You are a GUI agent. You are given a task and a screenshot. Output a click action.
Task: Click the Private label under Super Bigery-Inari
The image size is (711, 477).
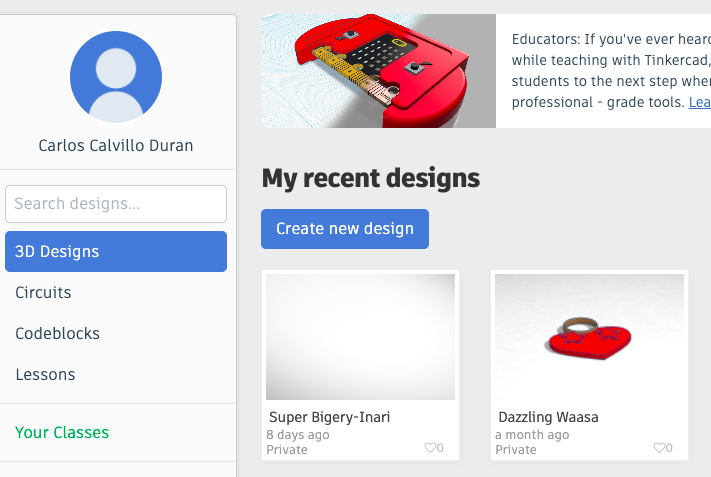tap(287, 450)
